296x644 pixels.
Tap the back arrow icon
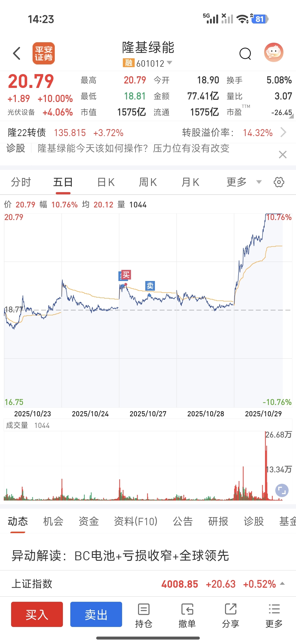tap(17, 54)
